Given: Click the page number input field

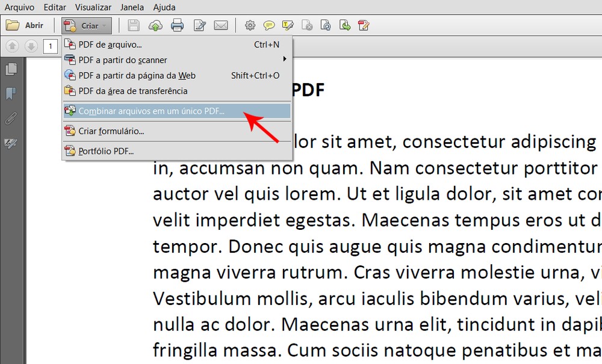Looking at the screenshot, I should point(51,46).
